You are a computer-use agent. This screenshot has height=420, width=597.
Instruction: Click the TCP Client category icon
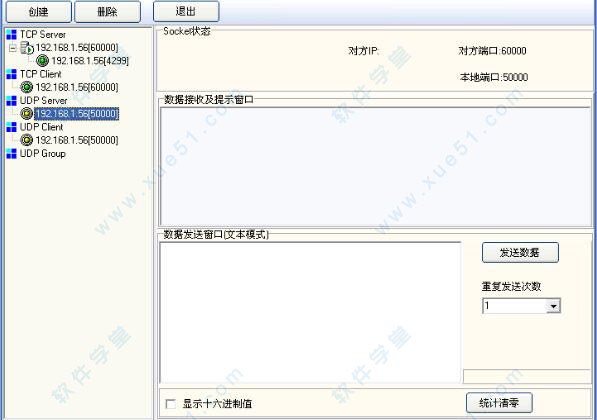[x=11, y=74]
